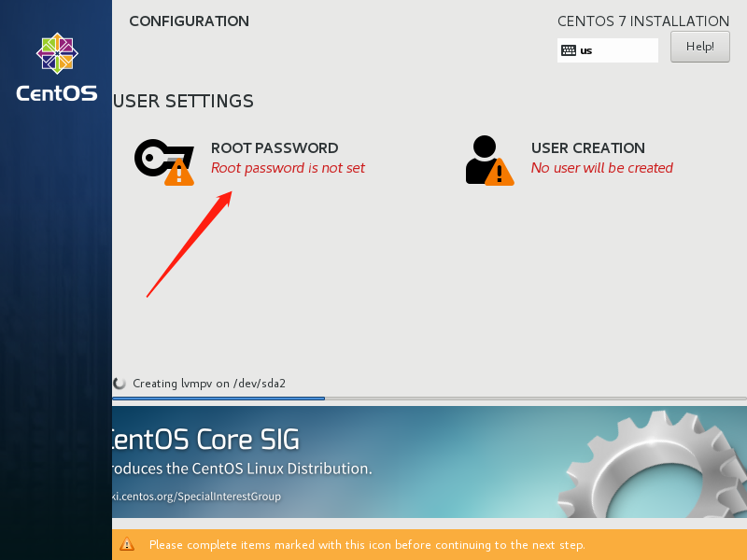This screenshot has height=560, width=747.
Task: Click the CentOS logo in the sidebar
Action: click(x=57, y=67)
